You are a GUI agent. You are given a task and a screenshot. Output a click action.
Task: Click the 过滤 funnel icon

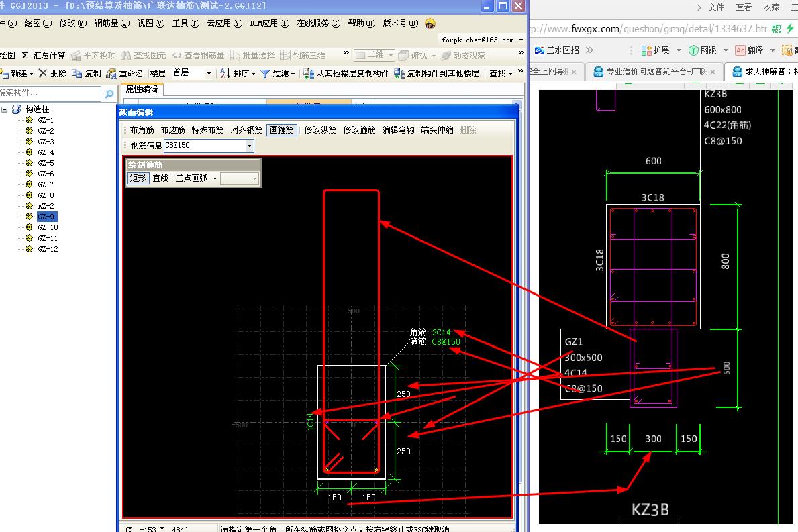[264, 74]
